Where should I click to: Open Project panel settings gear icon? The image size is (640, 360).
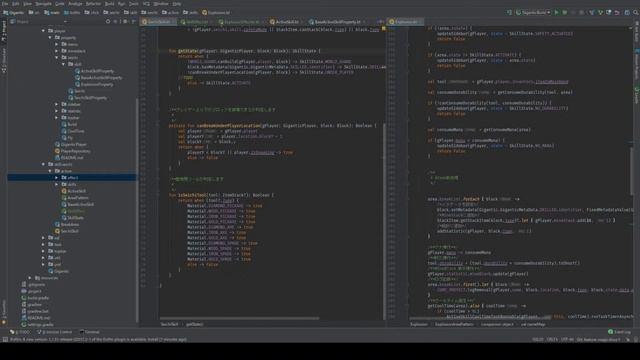click(x=126, y=22)
